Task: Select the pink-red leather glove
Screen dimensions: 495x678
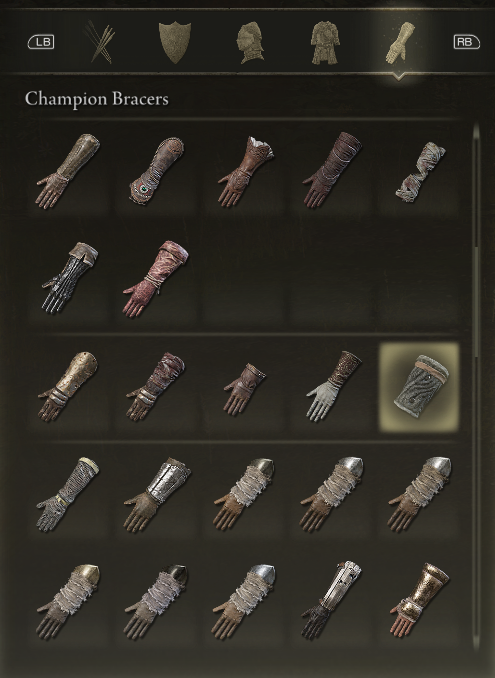Action: point(156,277)
